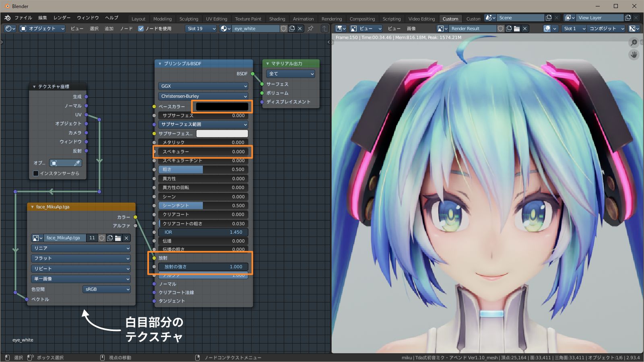644x362 pixels.
Task: Open image editor 画像 menu
Action: point(411,29)
